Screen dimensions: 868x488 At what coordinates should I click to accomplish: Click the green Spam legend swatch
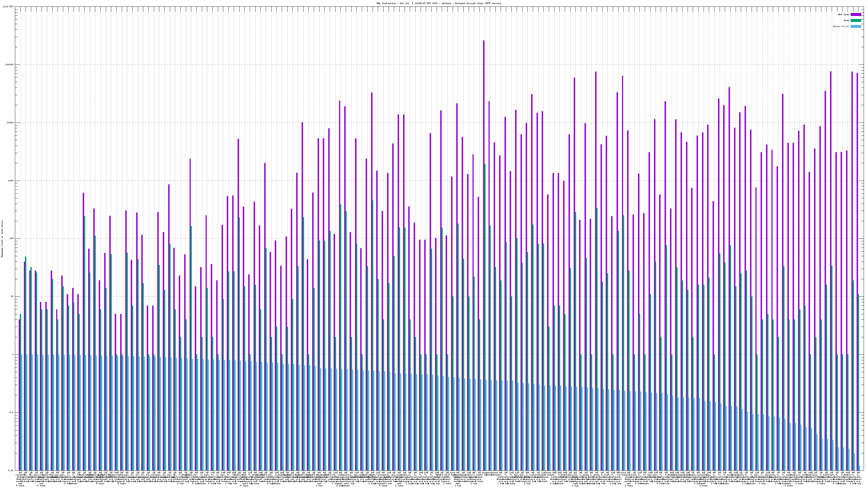(856, 21)
